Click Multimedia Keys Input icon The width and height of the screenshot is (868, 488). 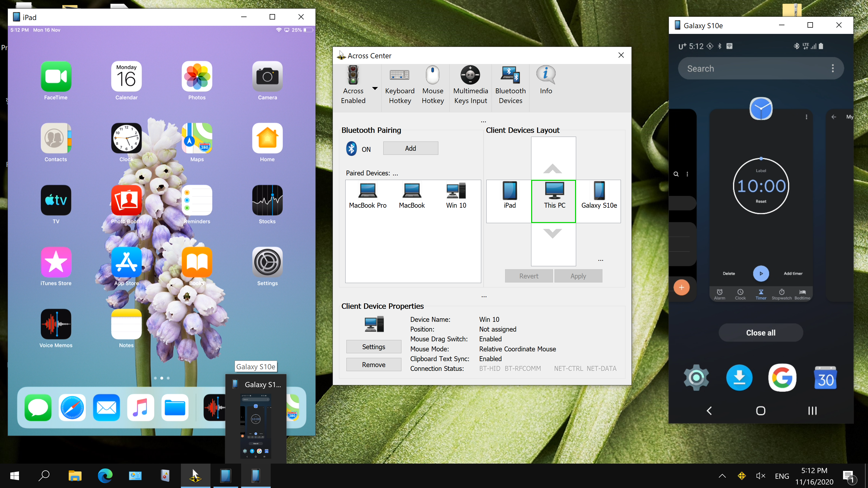click(470, 75)
